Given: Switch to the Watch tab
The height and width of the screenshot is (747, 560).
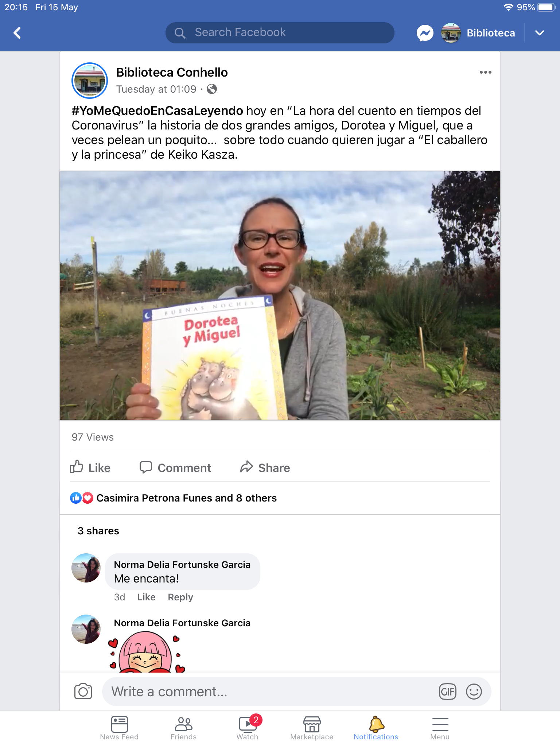Looking at the screenshot, I should (x=248, y=728).
